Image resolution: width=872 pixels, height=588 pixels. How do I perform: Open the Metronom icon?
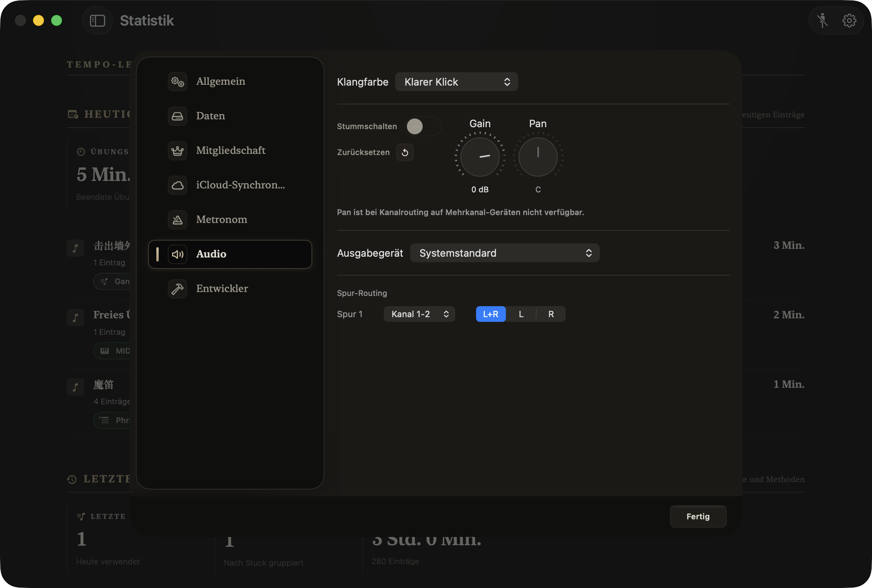click(178, 220)
